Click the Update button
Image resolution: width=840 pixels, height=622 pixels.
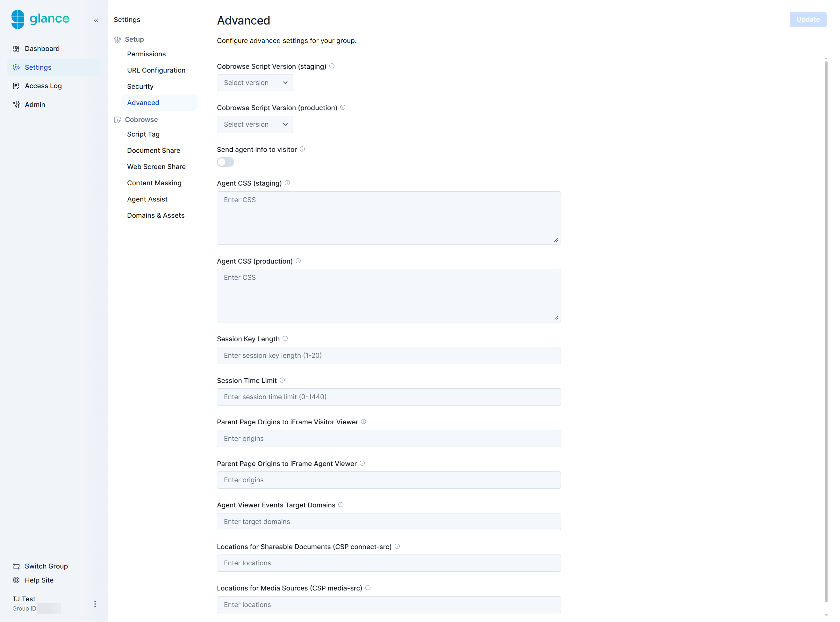[x=808, y=20]
